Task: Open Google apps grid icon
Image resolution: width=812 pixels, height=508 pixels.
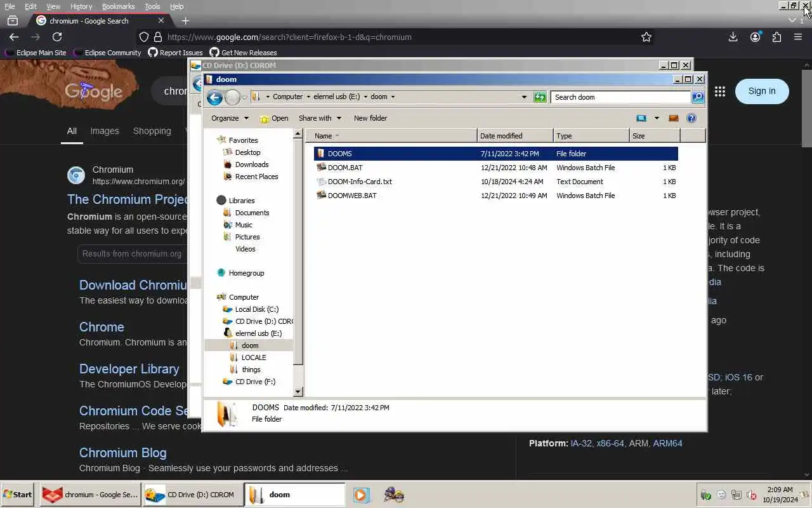Action: click(x=719, y=91)
